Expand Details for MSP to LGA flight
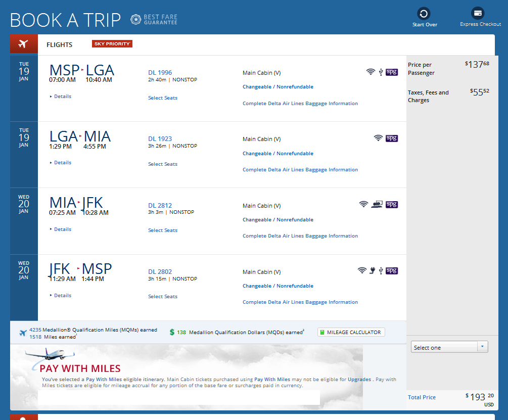This screenshot has height=420, width=508. 61,97
